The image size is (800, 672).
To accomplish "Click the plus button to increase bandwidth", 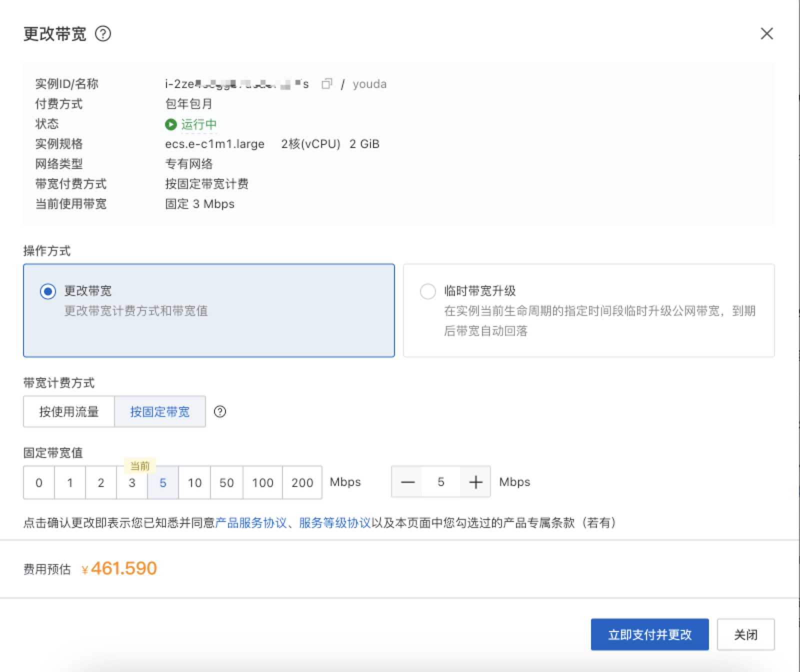I will [x=475, y=482].
